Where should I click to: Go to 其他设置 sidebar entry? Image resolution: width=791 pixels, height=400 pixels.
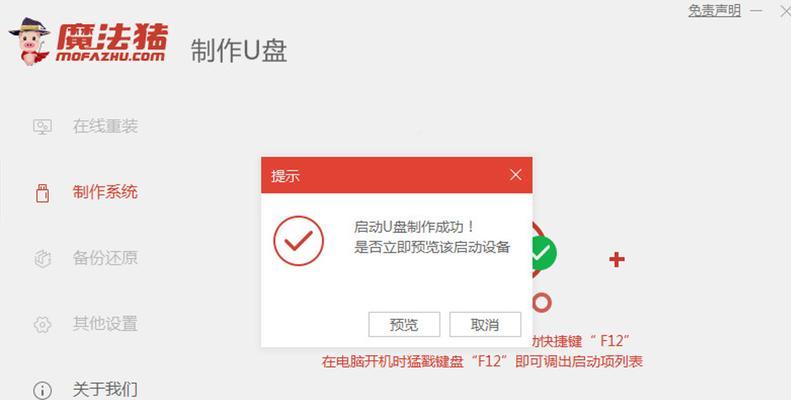point(105,324)
